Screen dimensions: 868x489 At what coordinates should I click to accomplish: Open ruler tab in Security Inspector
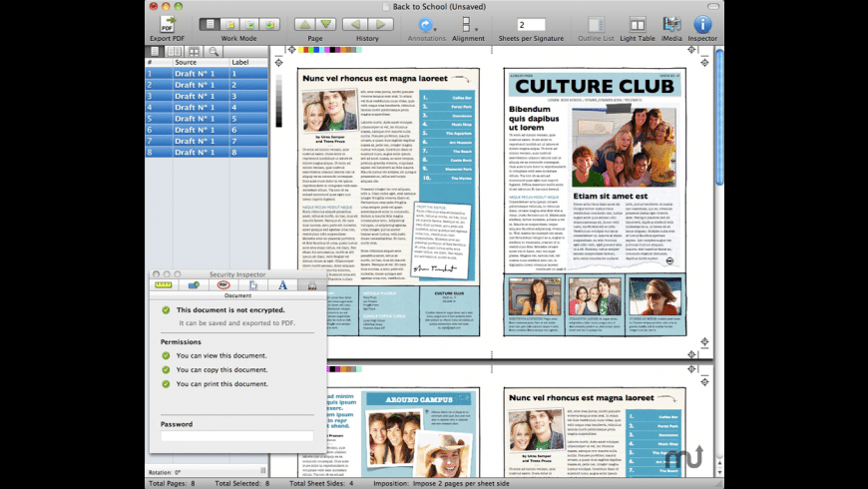tap(164, 285)
